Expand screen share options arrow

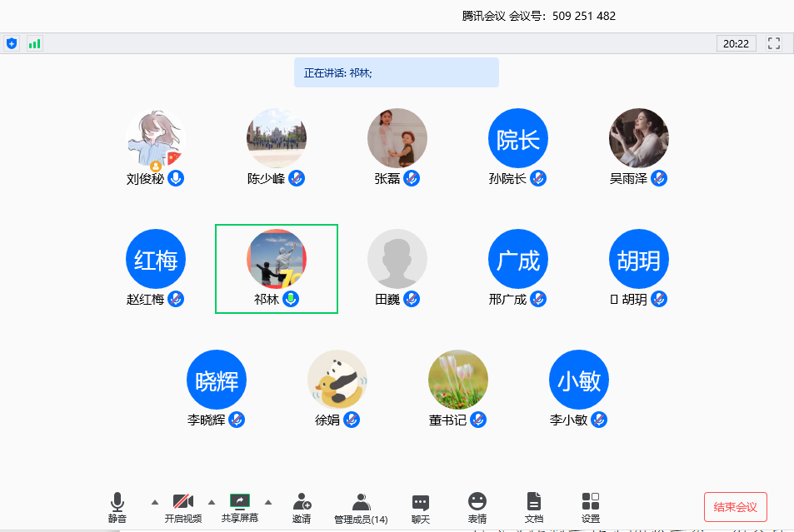pyautogui.click(x=268, y=502)
